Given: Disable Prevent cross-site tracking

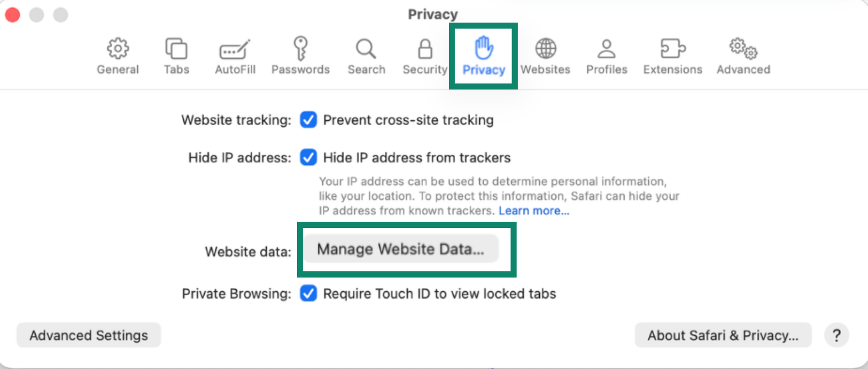Looking at the screenshot, I should tap(308, 120).
